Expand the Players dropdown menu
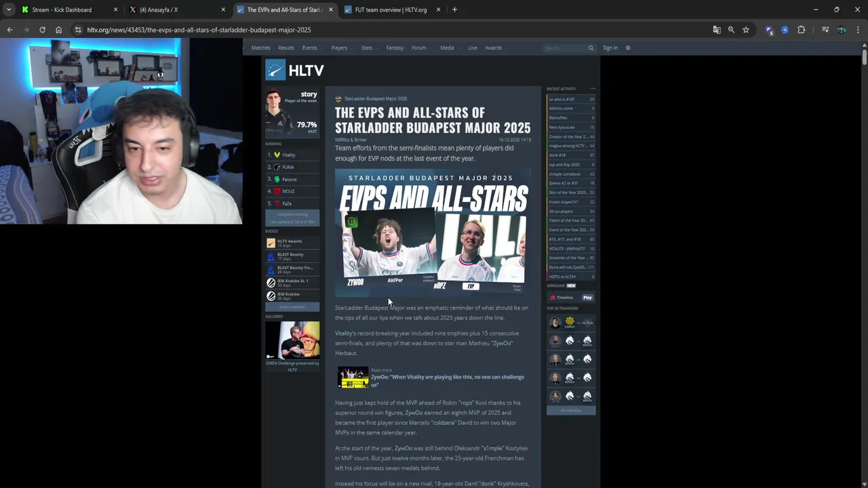Screen dimensions: 868x488 (x=341, y=48)
